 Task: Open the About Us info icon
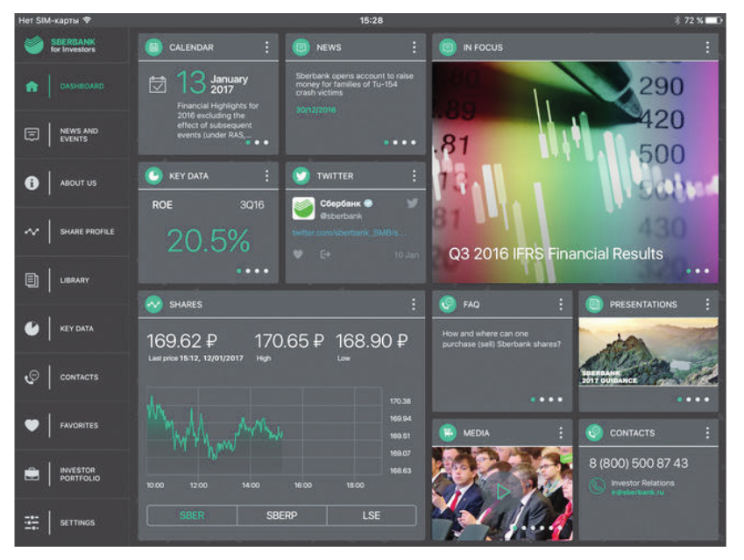click(x=32, y=182)
